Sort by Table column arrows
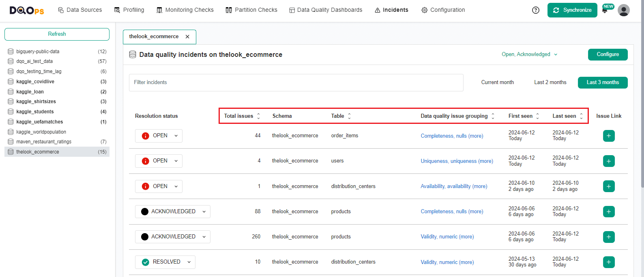The width and height of the screenshot is (644, 277). pyautogui.click(x=349, y=116)
